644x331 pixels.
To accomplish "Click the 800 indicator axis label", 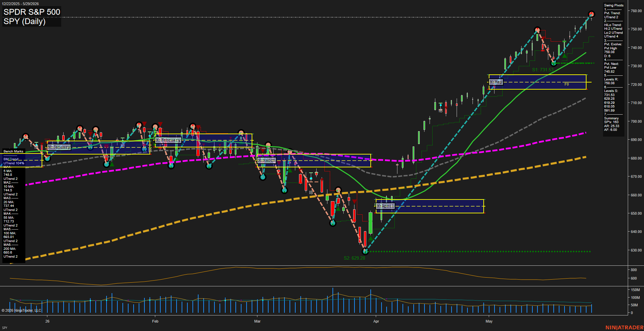I will (x=634, y=270).
